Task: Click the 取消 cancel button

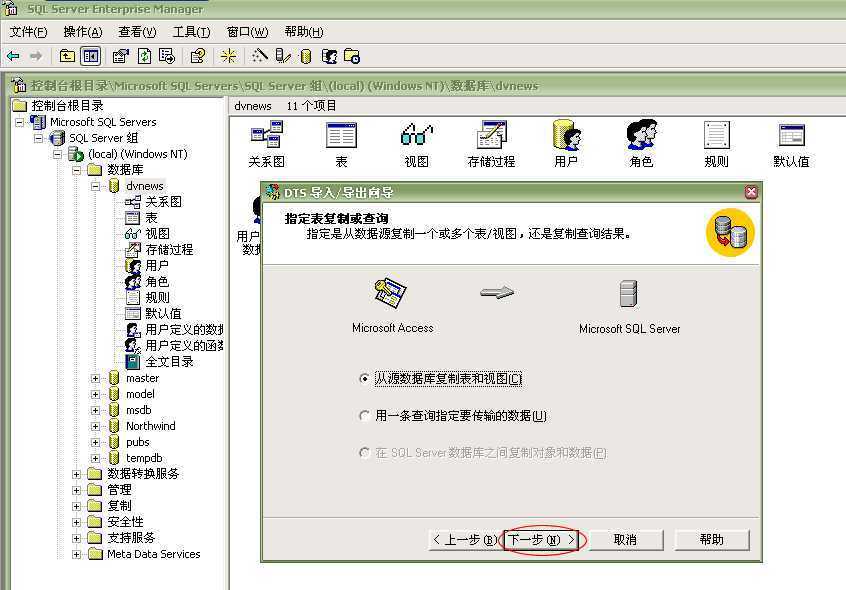Action: coord(626,539)
